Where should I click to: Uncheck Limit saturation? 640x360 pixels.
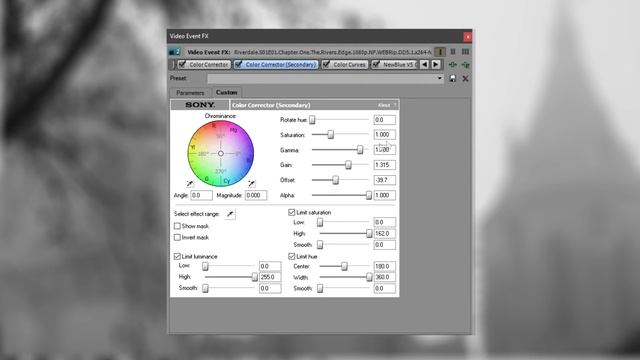pyautogui.click(x=291, y=212)
